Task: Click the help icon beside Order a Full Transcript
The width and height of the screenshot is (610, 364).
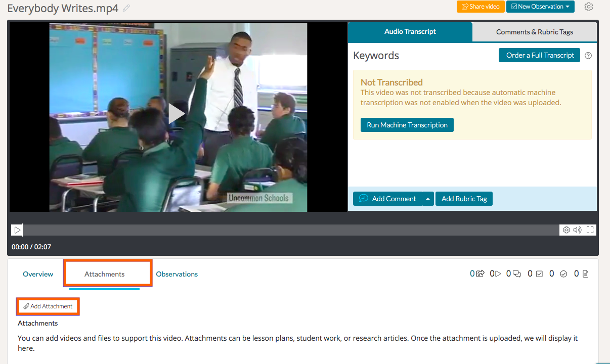Action: tap(588, 56)
